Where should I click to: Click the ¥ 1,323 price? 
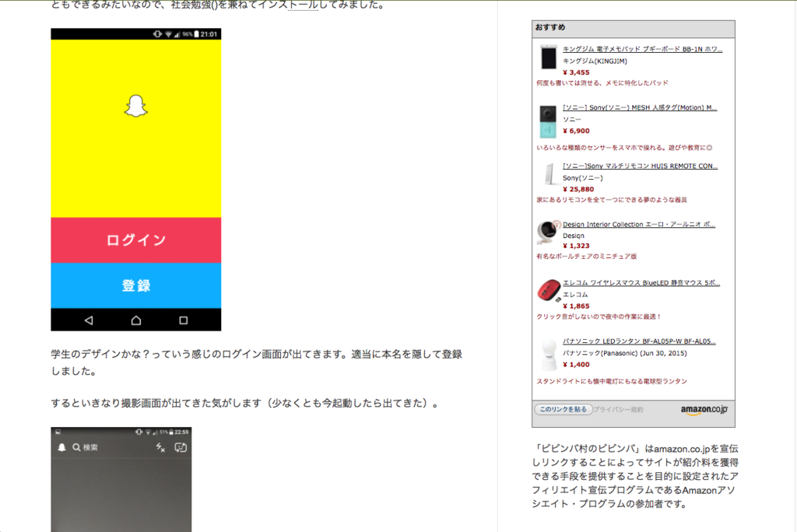click(x=576, y=246)
